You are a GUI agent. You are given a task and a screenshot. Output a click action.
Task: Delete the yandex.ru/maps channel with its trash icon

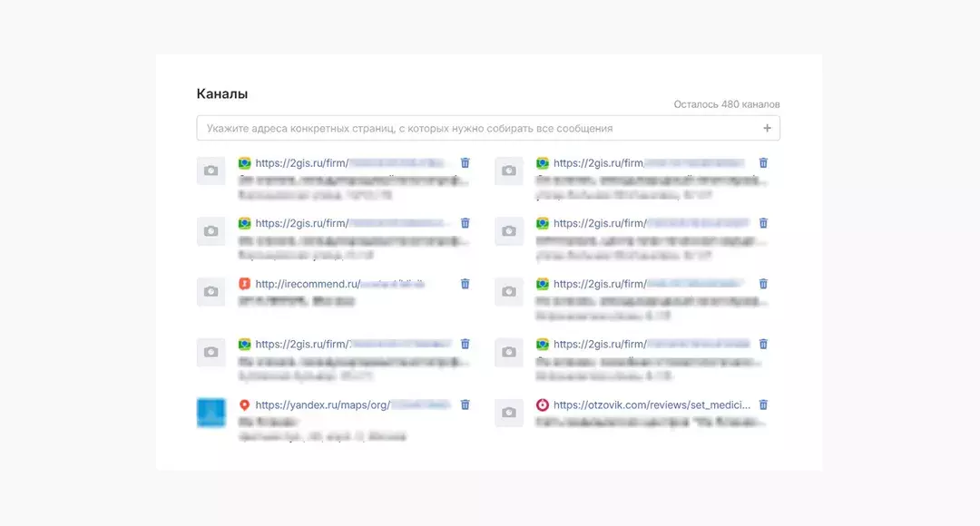click(465, 404)
